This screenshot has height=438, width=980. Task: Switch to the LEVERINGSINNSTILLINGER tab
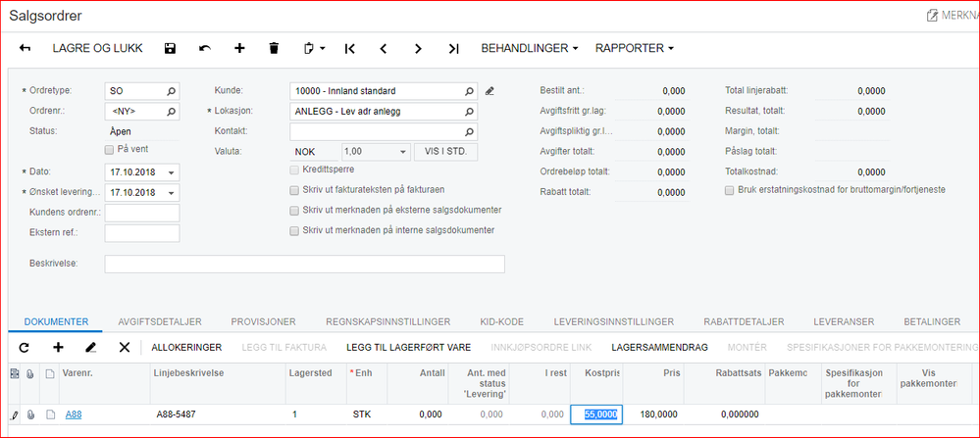pos(614,322)
